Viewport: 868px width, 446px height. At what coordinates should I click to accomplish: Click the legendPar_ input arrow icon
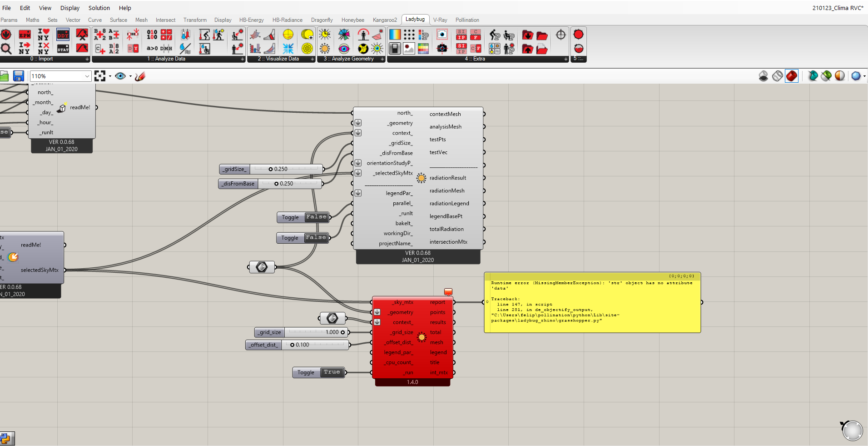(358, 193)
